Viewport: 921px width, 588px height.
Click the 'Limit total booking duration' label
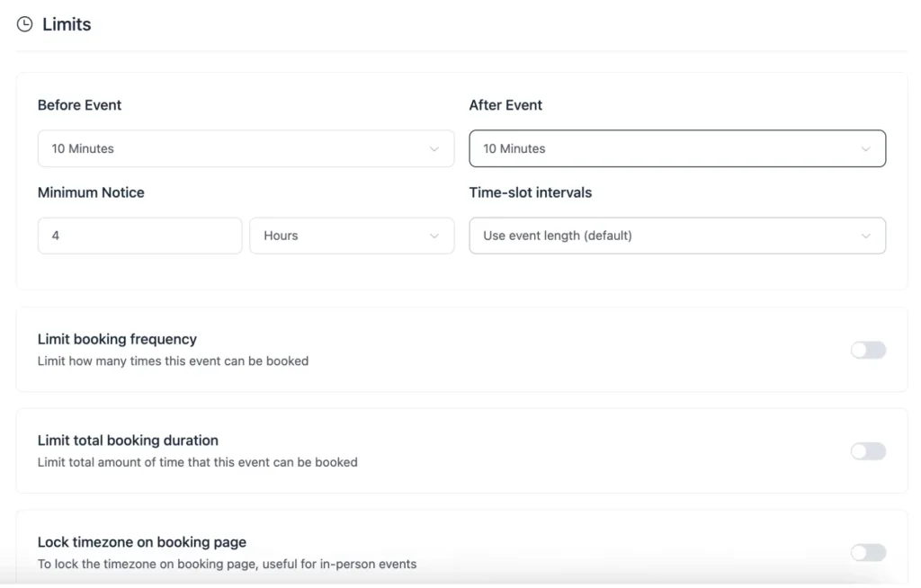coord(128,441)
